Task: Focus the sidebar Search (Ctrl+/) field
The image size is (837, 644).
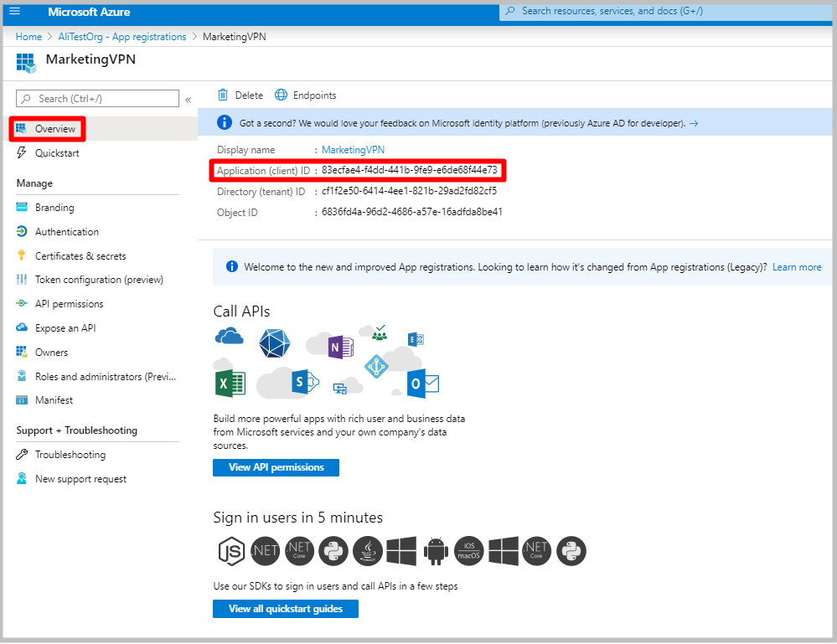Action: point(98,99)
